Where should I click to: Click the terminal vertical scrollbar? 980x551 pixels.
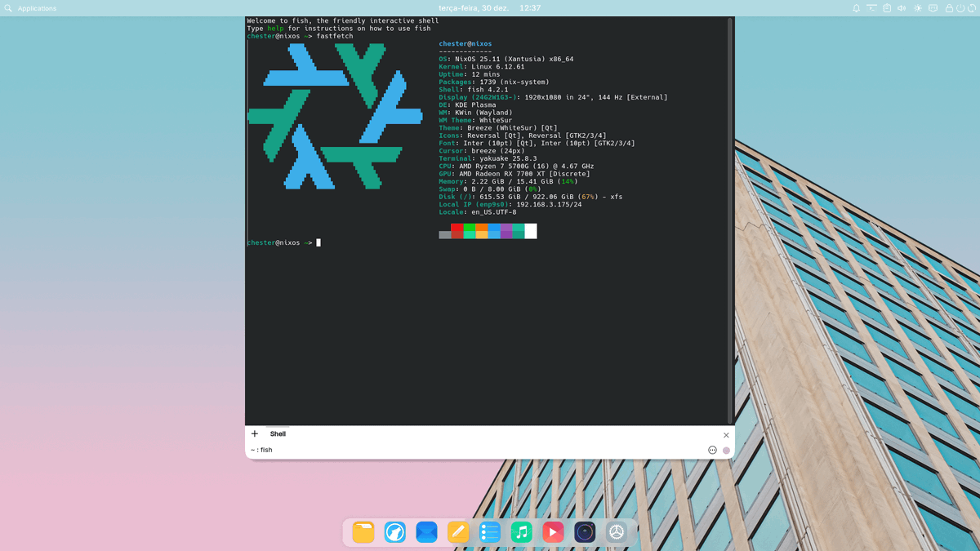(x=730, y=220)
